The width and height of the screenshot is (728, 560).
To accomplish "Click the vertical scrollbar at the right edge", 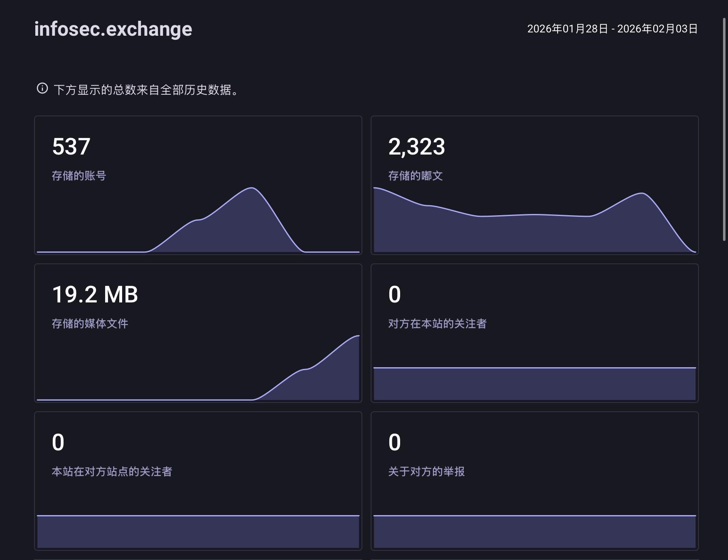I will coord(724,129).
